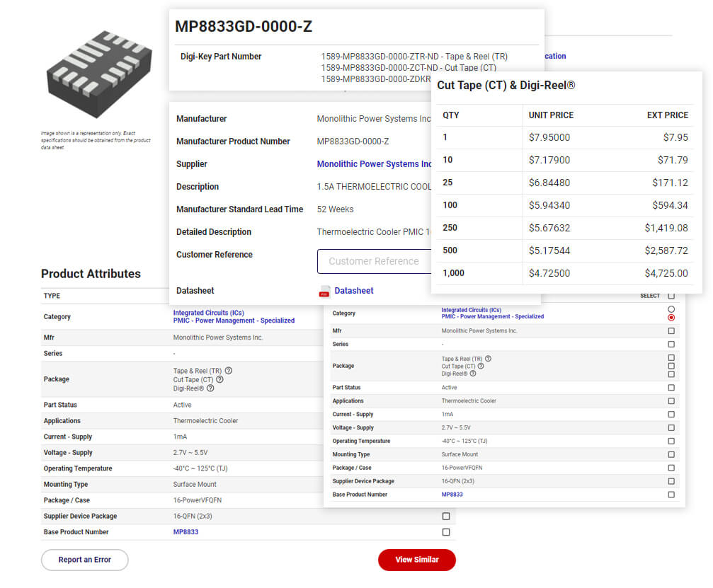Open Integrated Circuits (ICs) link in large Product Attributes table
This screenshot has width=713, height=588.
tap(209, 313)
